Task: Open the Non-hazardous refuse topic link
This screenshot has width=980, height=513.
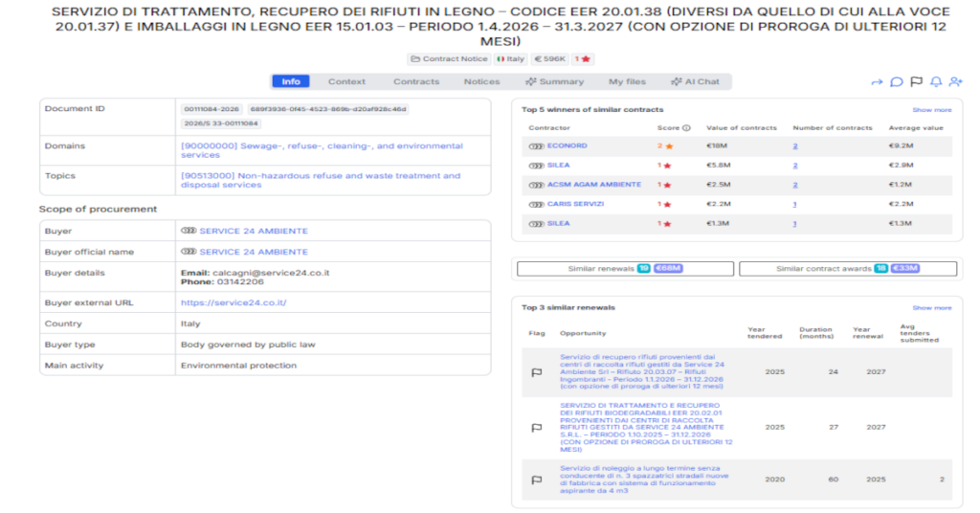Action: (x=321, y=181)
